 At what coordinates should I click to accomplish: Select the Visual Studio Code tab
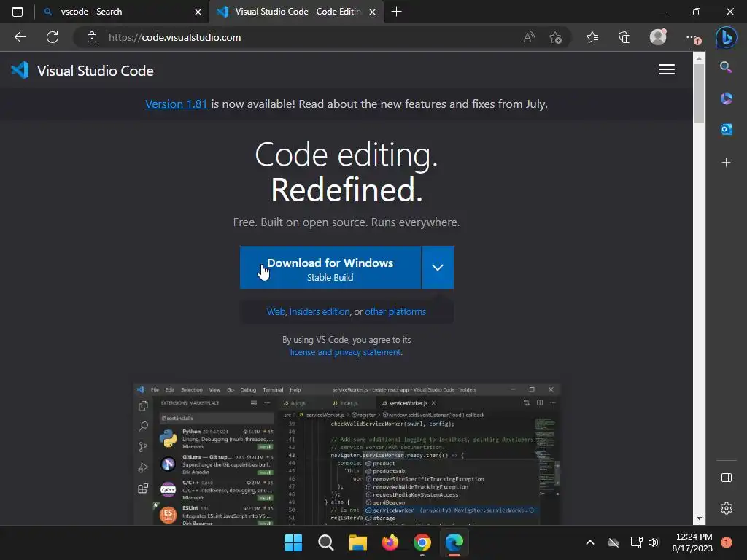[x=298, y=12]
